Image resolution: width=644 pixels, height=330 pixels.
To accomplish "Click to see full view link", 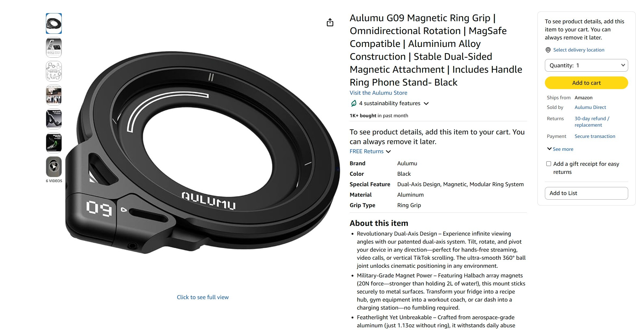I will click(x=203, y=297).
